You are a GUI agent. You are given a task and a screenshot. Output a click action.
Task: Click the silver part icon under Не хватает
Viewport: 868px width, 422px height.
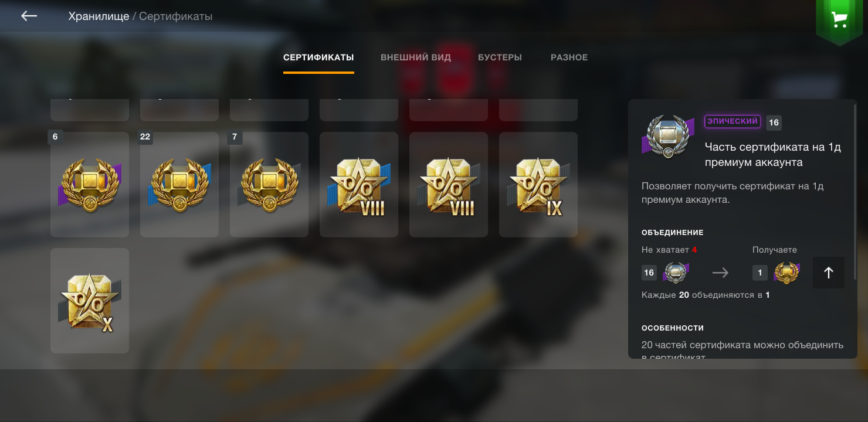(676, 273)
